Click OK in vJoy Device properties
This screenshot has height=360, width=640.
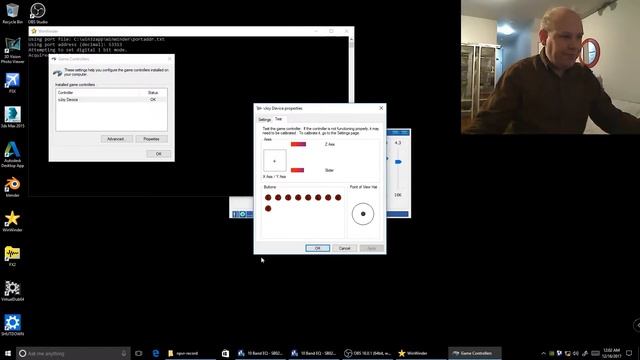coord(317,248)
